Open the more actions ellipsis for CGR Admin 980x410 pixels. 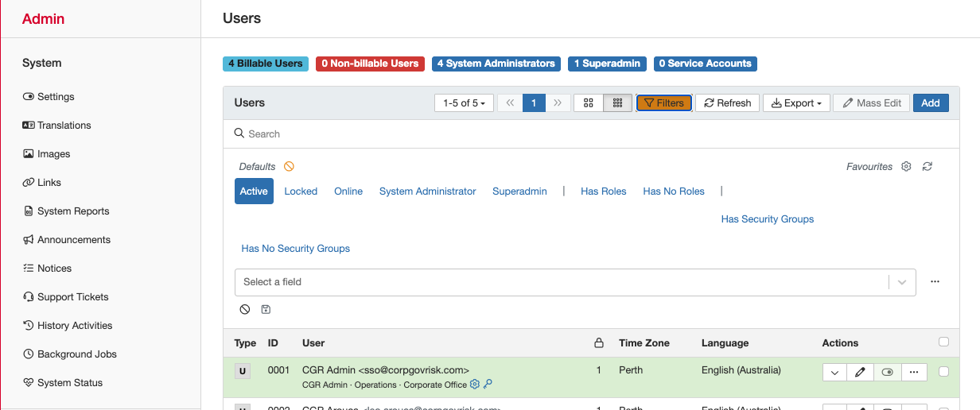(x=914, y=372)
